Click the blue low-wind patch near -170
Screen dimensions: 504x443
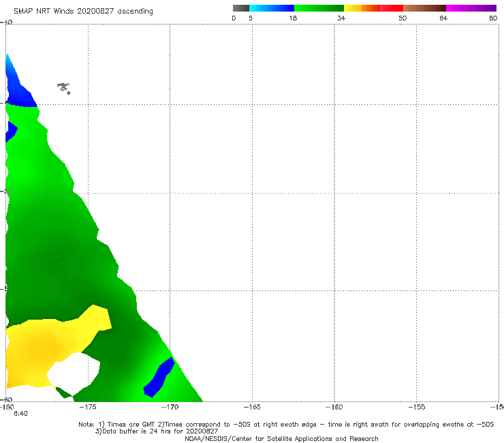159,378
